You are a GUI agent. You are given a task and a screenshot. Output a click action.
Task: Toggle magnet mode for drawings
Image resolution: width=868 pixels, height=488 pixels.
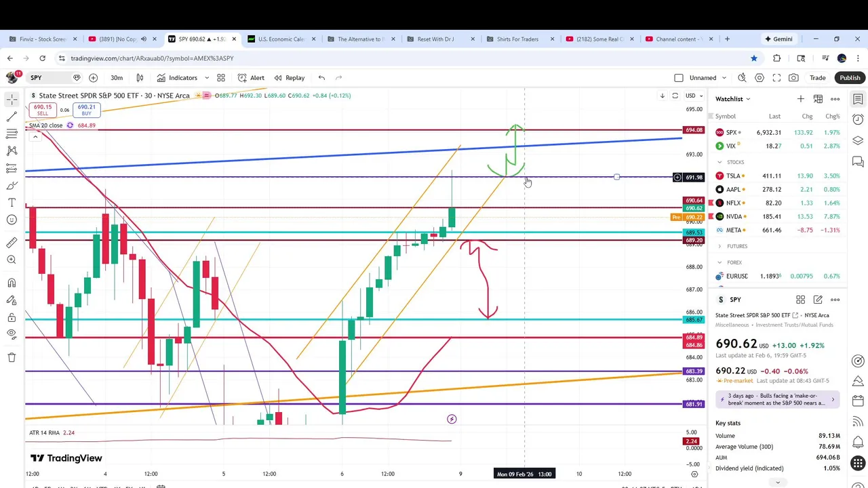pyautogui.click(x=12, y=283)
